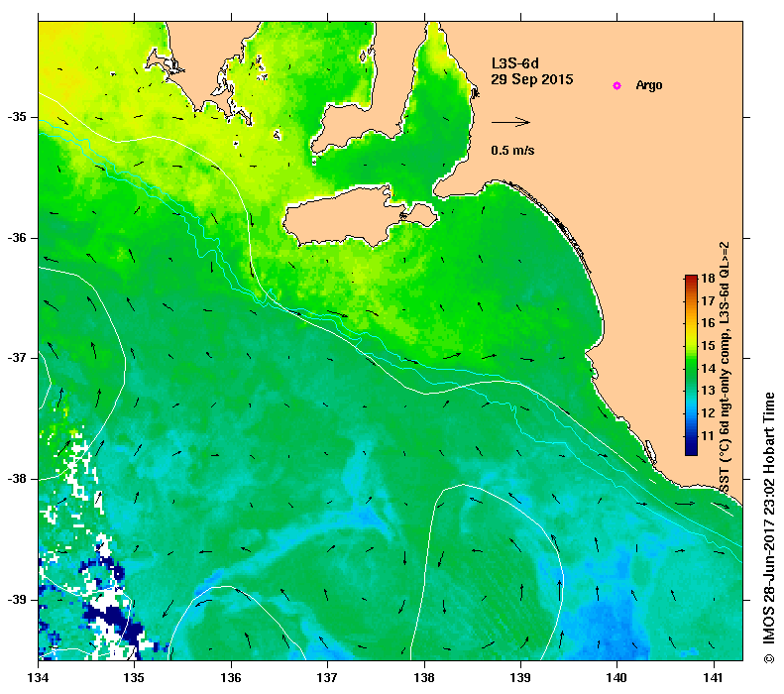Click the IMOS copyright timestamp text
Image resolution: width=784 pixels, height=694 pixels.
[769, 528]
